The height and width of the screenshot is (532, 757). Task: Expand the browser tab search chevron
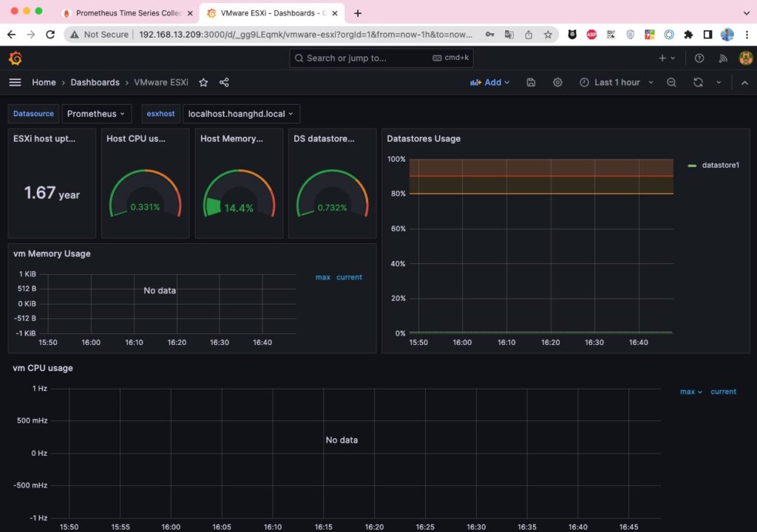pos(747,13)
